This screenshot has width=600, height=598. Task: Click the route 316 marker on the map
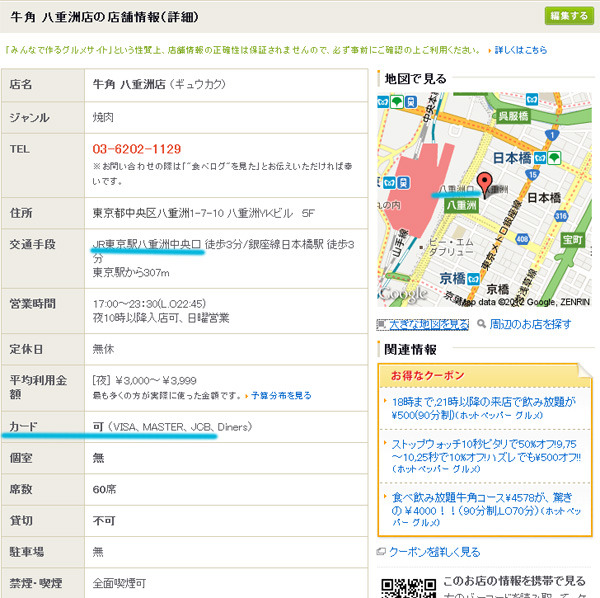tap(561, 214)
